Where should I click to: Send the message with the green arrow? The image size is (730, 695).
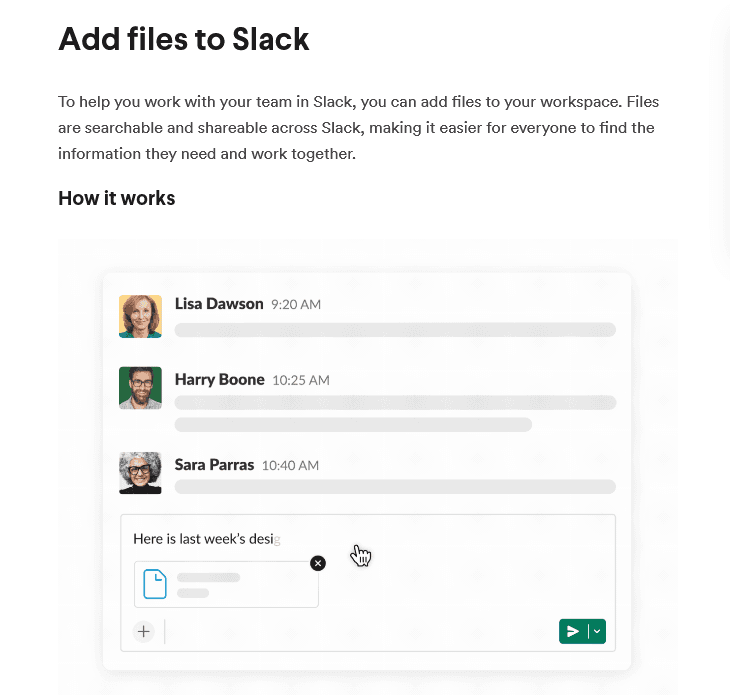pos(573,631)
